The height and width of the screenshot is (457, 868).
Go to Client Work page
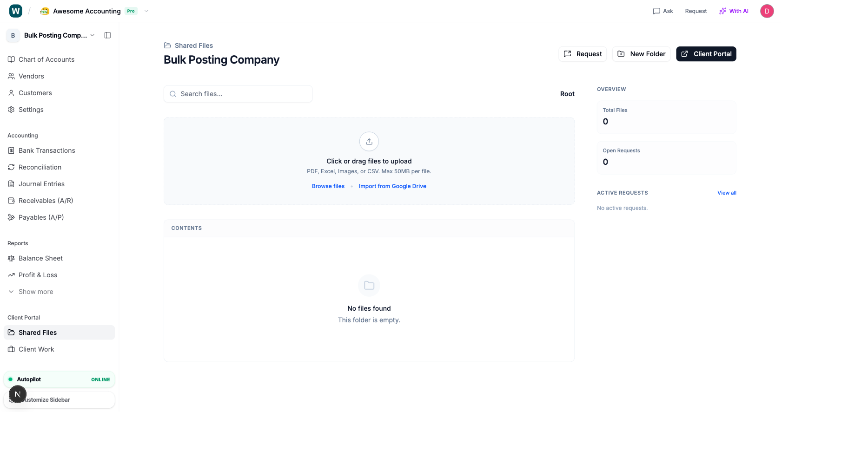pos(36,349)
